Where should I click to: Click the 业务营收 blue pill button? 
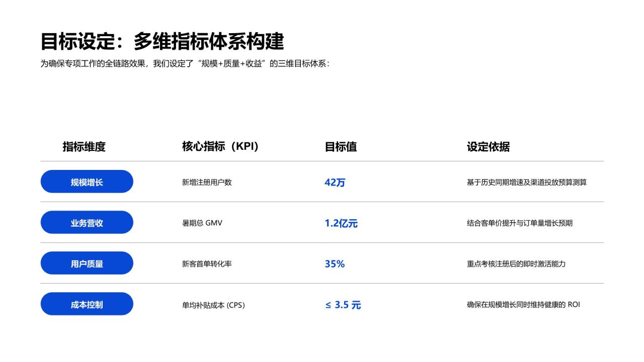click(87, 222)
